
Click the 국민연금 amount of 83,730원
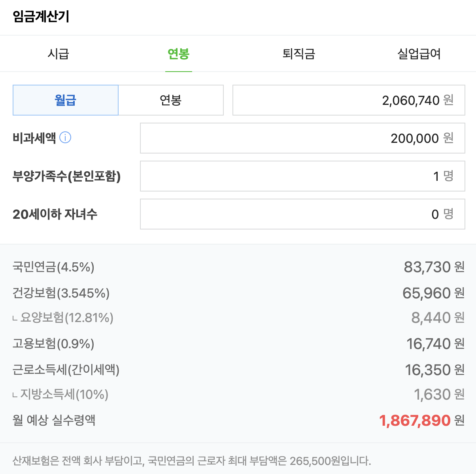[428, 267]
